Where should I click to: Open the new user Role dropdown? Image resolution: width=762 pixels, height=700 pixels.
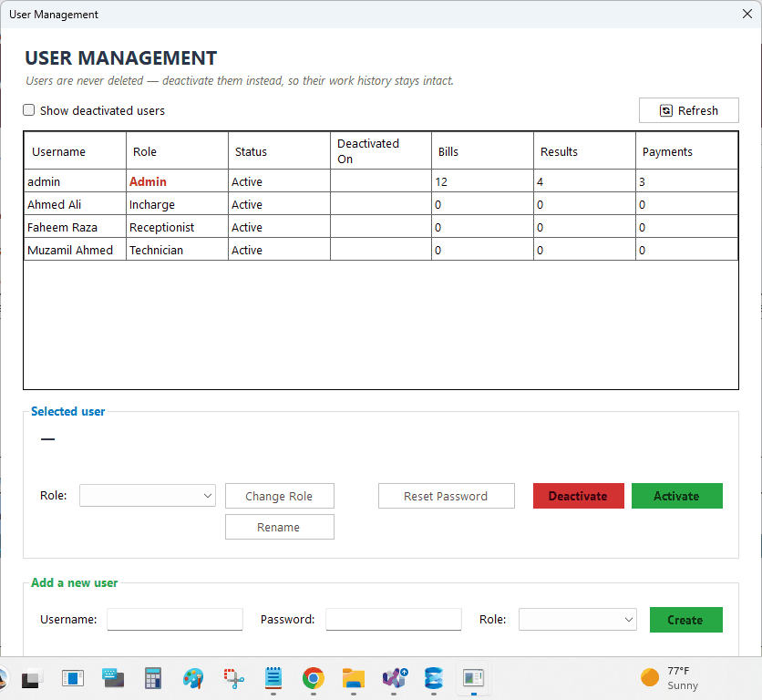click(x=577, y=619)
